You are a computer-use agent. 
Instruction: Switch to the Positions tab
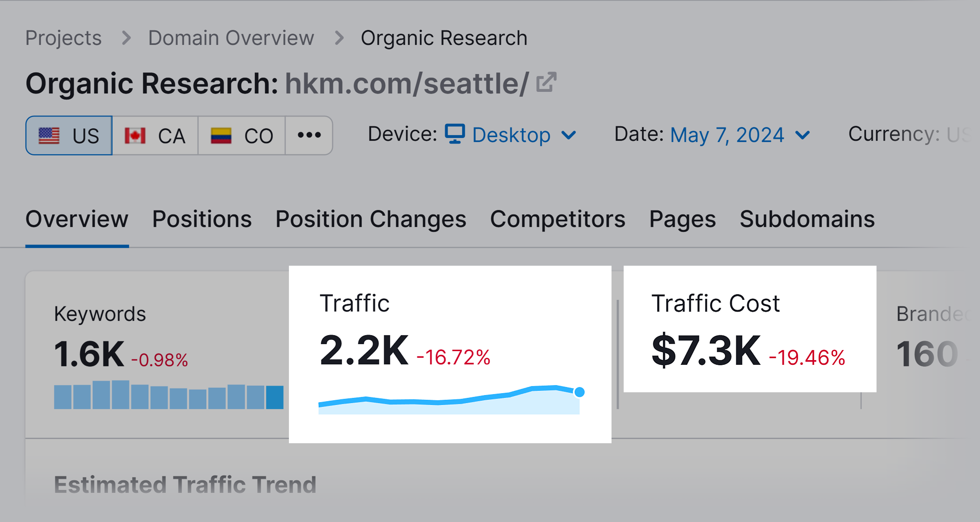(202, 219)
